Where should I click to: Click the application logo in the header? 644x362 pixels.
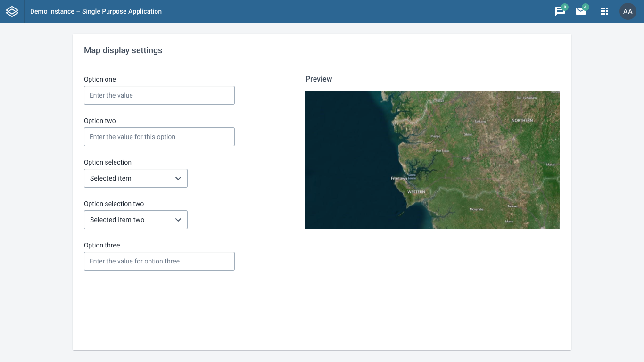point(12,11)
